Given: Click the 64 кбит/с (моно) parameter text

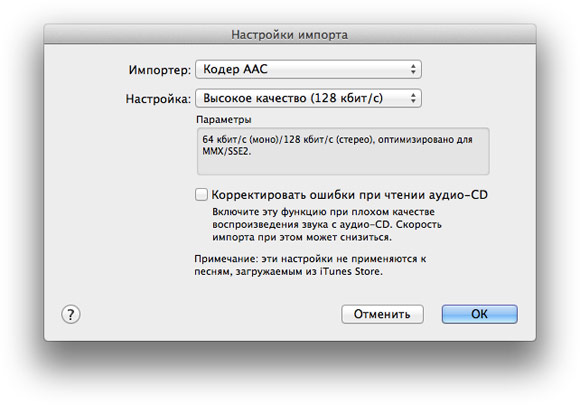Looking at the screenshot, I should point(240,140).
